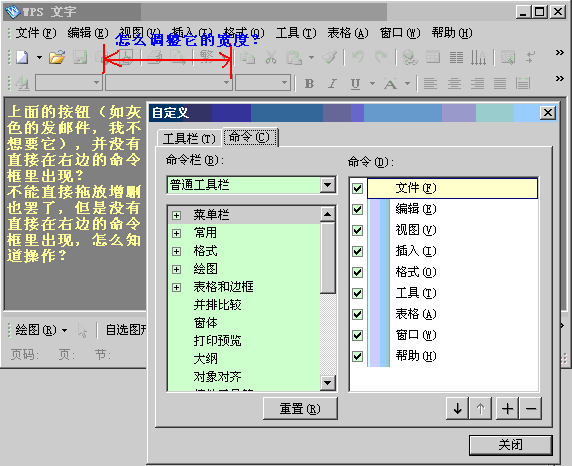This screenshot has height=466, width=572.
Task: Expand the 表格和边框 tree node
Action: (177, 287)
